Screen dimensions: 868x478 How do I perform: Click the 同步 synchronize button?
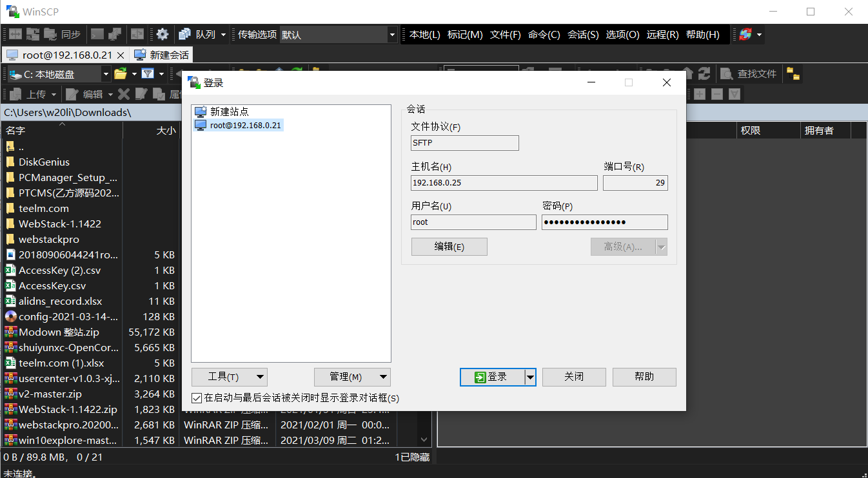(63, 34)
